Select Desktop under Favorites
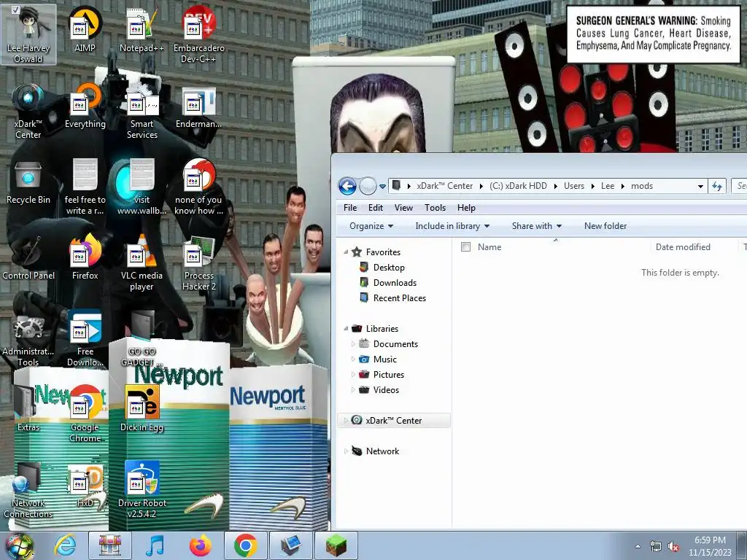747x560 pixels. (389, 267)
